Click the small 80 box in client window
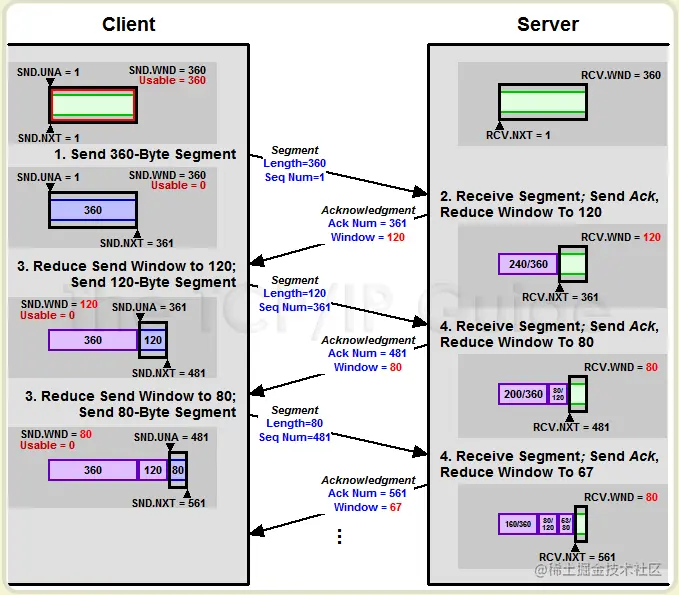 178,470
